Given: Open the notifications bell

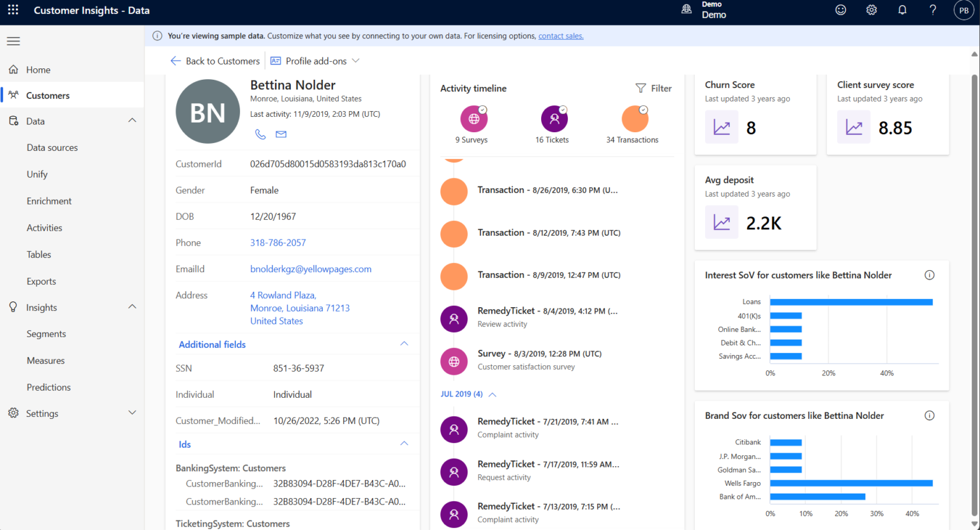Looking at the screenshot, I should [902, 10].
